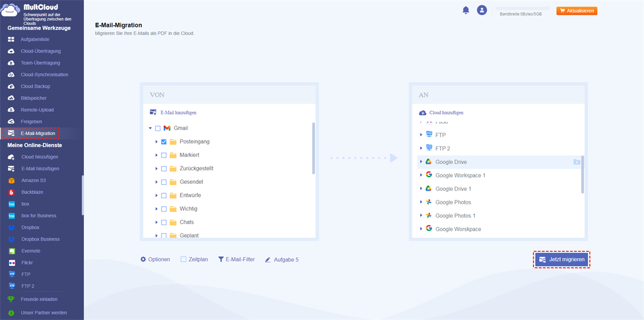Check the Entwürfe folder checkbox
This screenshot has height=320, width=644.
(x=164, y=195)
